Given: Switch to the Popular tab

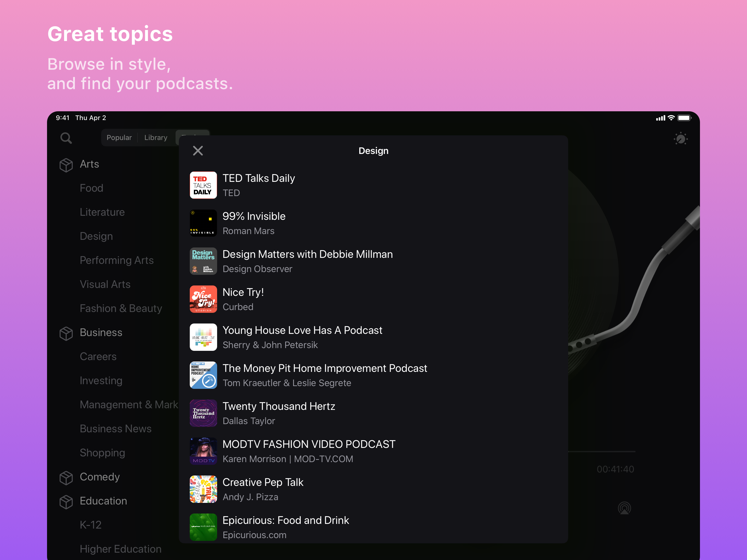Looking at the screenshot, I should click(119, 138).
